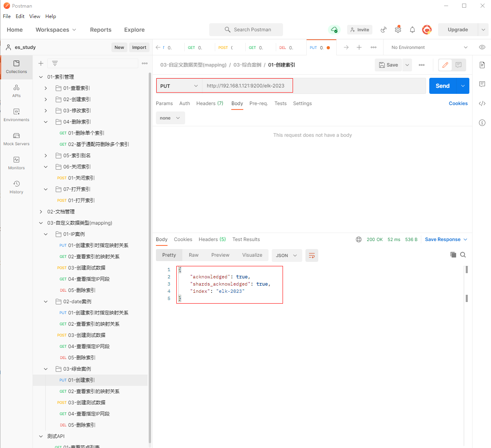The width and height of the screenshot is (491, 448).
Task: Open settings gear icon in header
Action: (398, 30)
